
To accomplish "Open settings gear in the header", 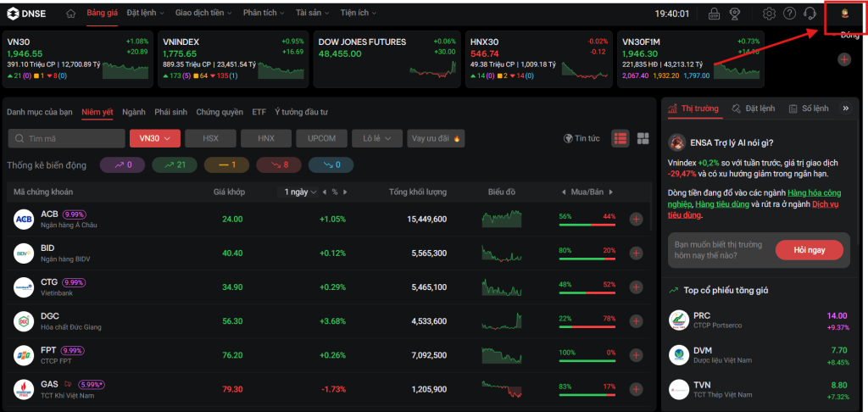I will tap(769, 14).
